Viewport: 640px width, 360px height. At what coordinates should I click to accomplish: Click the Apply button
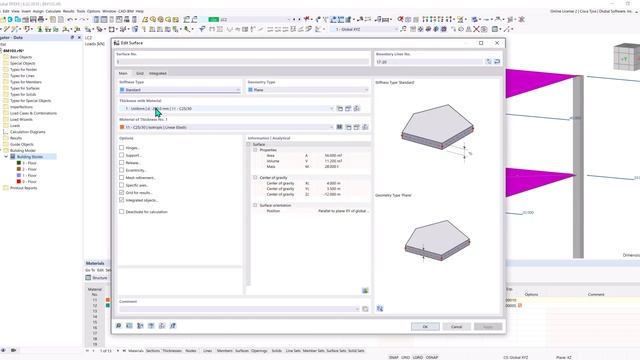[x=488, y=327]
